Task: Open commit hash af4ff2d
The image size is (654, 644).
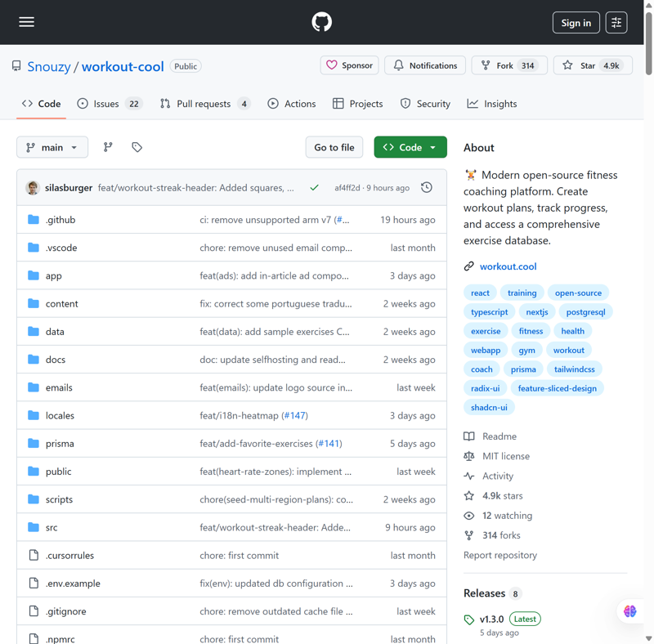Action: pos(347,188)
